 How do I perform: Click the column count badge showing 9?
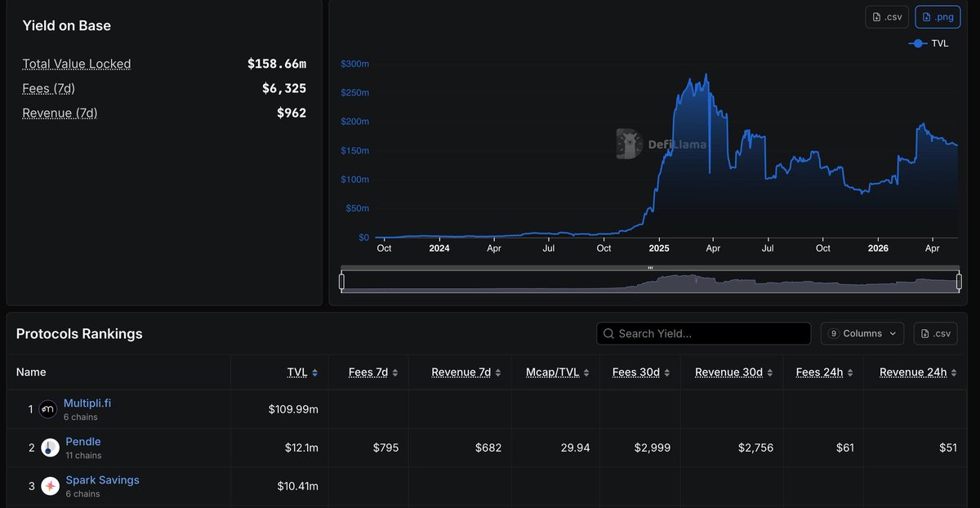tap(834, 333)
